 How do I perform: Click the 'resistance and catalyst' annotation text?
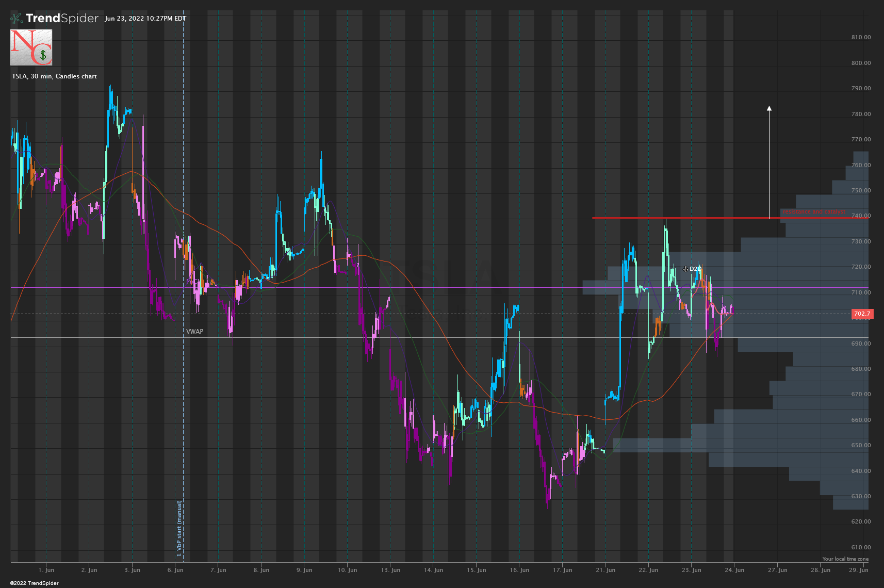tap(814, 212)
